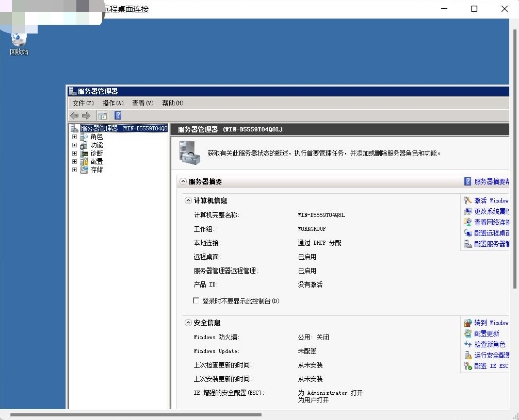Click the 公用: 关闭 firewall value
The image size is (519, 420).
[314, 337]
